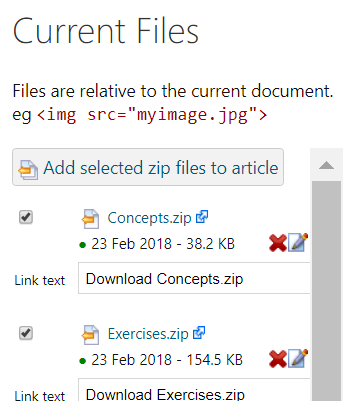Click the img src code sample text
The height and width of the screenshot is (401, 364).
tap(152, 115)
